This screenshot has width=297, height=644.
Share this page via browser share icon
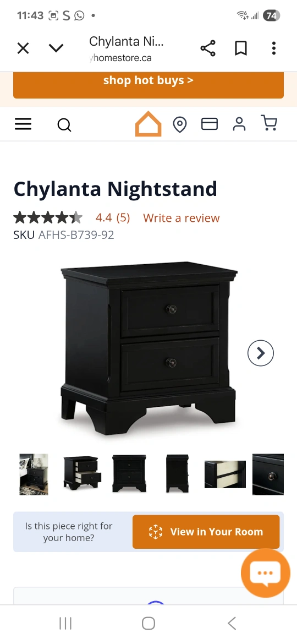pos(208,48)
